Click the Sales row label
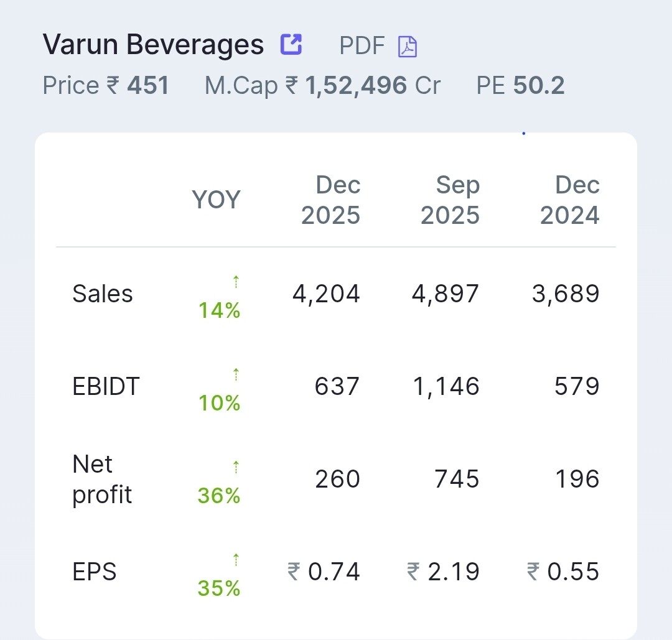672x640 pixels. 103,294
